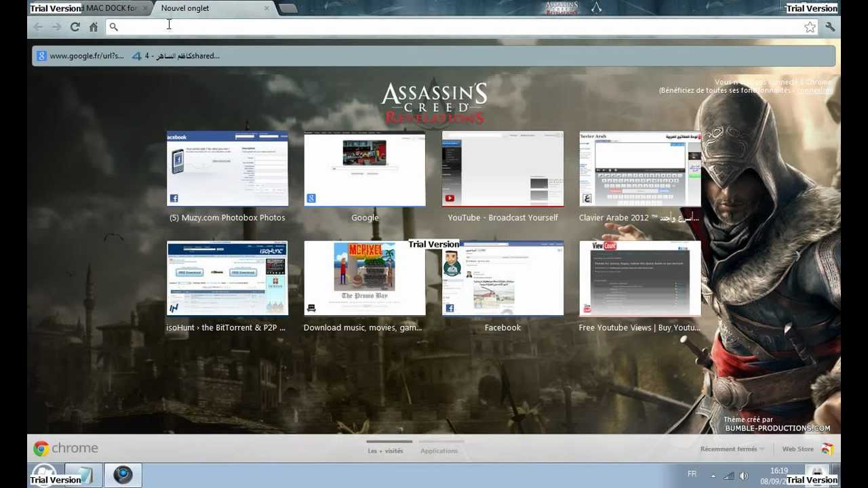Click the Google icon of first bookmark
868x488 pixels.
pyautogui.click(x=41, y=56)
